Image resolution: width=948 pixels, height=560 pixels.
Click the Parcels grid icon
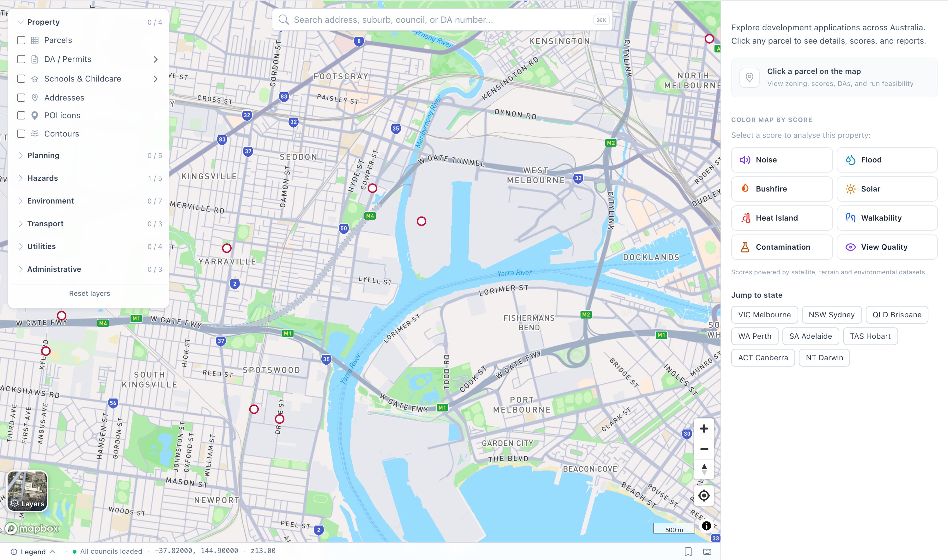click(x=35, y=40)
